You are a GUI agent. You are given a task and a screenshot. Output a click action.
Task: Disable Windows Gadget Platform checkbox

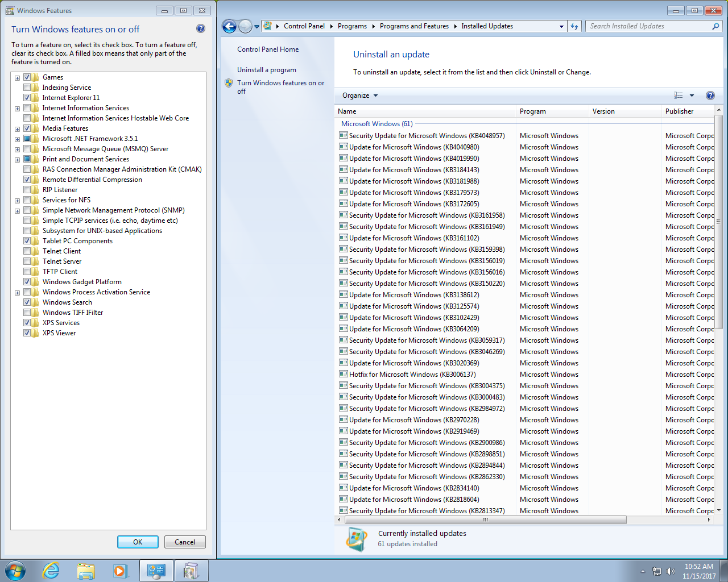pos(27,282)
